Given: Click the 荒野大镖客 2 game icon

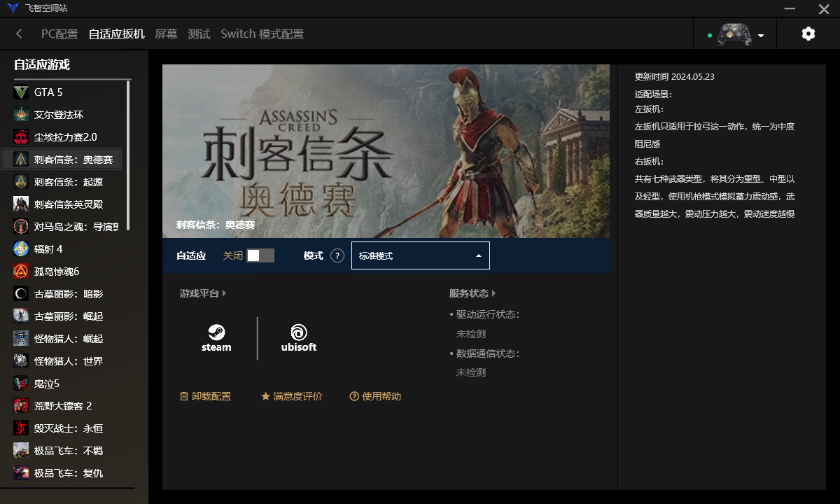Looking at the screenshot, I should pos(21,405).
